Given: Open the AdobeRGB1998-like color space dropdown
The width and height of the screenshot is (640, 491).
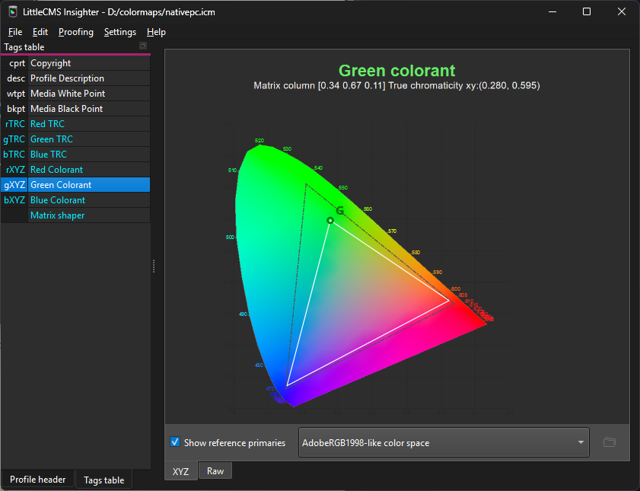Looking at the screenshot, I should coord(444,442).
